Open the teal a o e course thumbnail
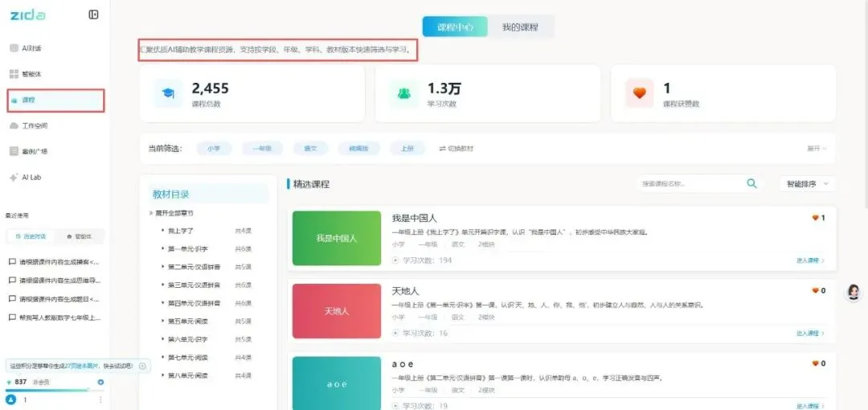 point(337,383)
